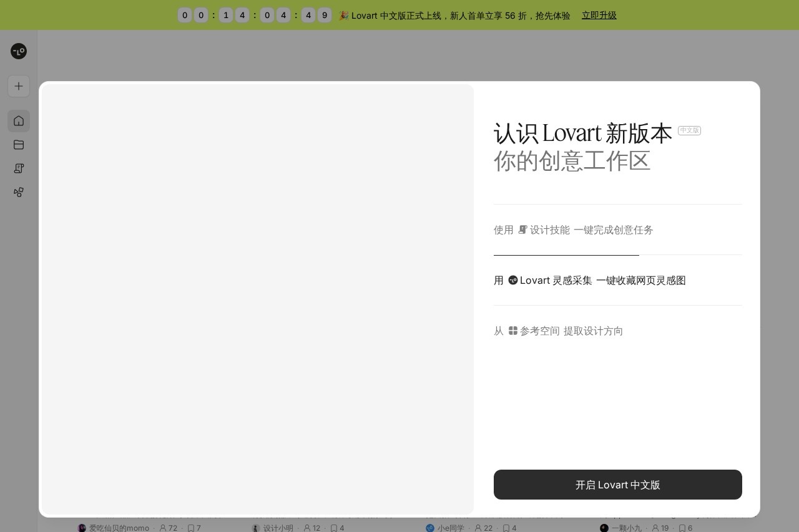Open the author 设计小明

278,528
